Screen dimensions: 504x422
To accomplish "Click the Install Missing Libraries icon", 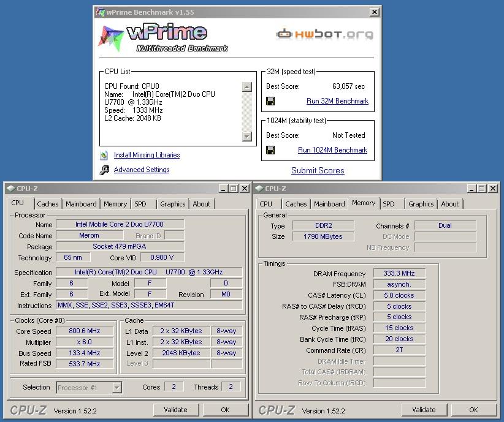I will tap(104, 156).
